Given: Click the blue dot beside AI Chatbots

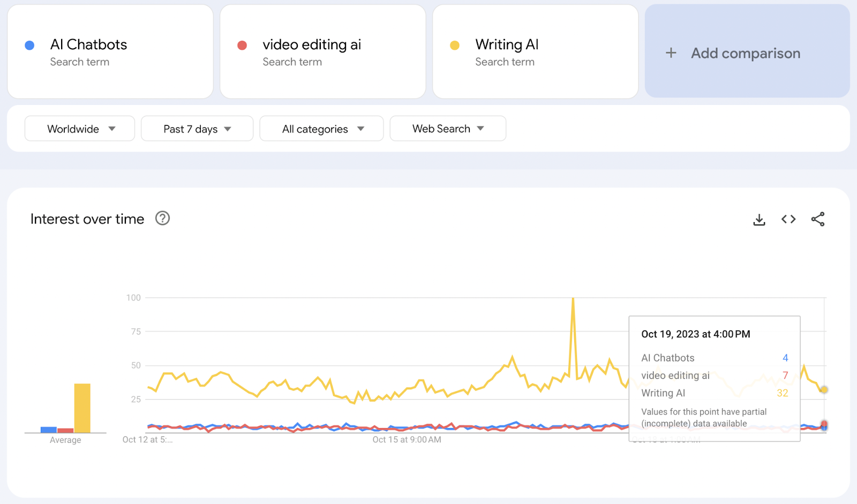Looking at the screenshot, I should [30, 46].
